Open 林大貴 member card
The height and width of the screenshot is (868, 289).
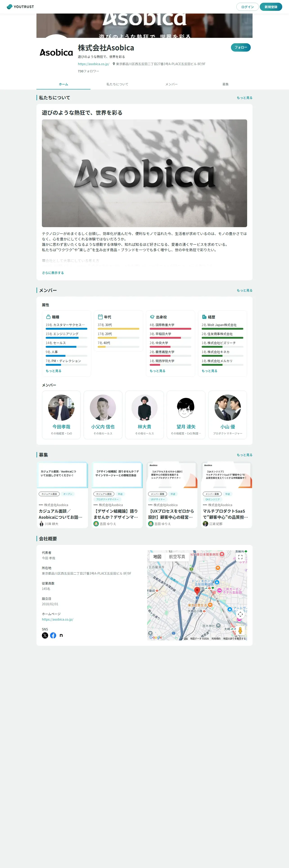pyautogui.click(x=144, y=415)
